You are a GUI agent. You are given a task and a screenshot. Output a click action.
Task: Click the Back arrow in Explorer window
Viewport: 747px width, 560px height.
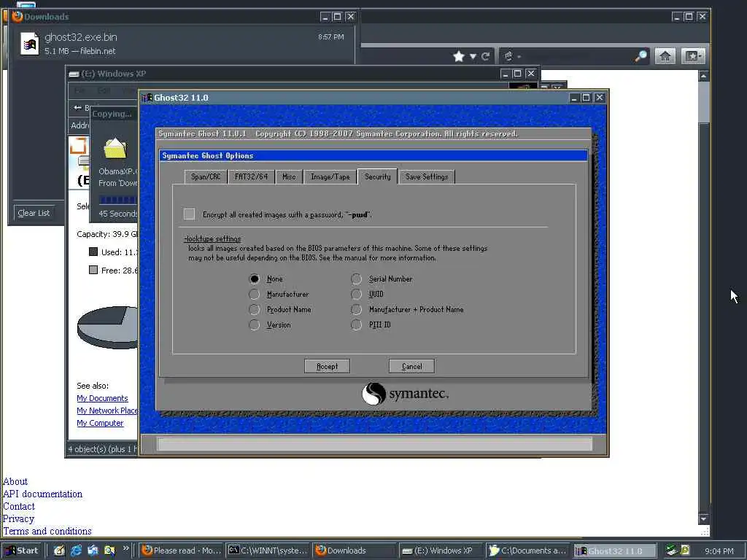[77, 108]
